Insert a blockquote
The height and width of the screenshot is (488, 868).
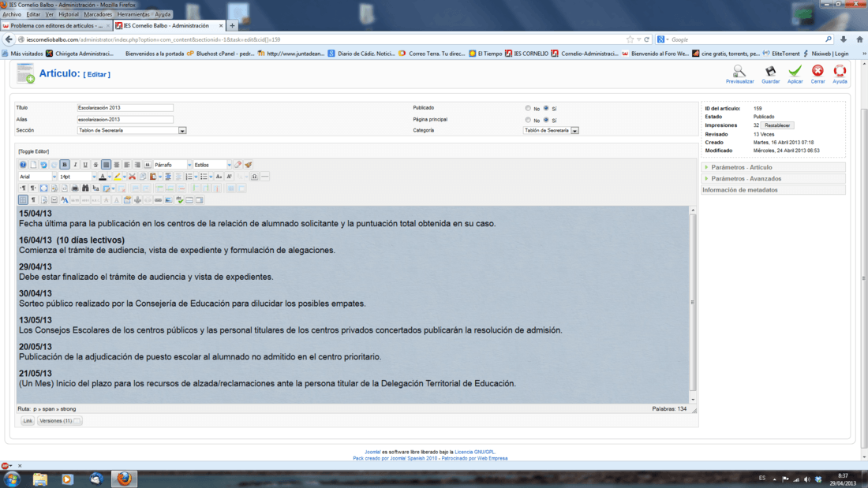(x=148, y=165)
